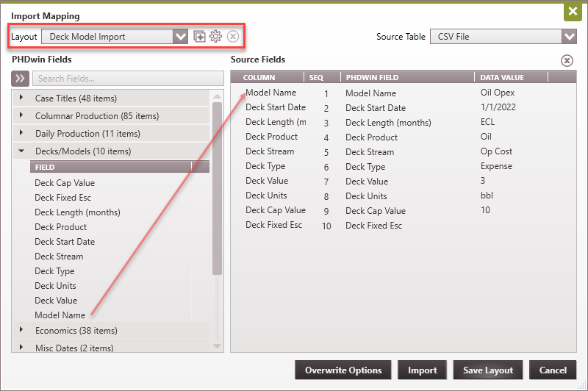Screen dimensions: 588x391
Task: Expand the Economics group
Action: point(21,329)
